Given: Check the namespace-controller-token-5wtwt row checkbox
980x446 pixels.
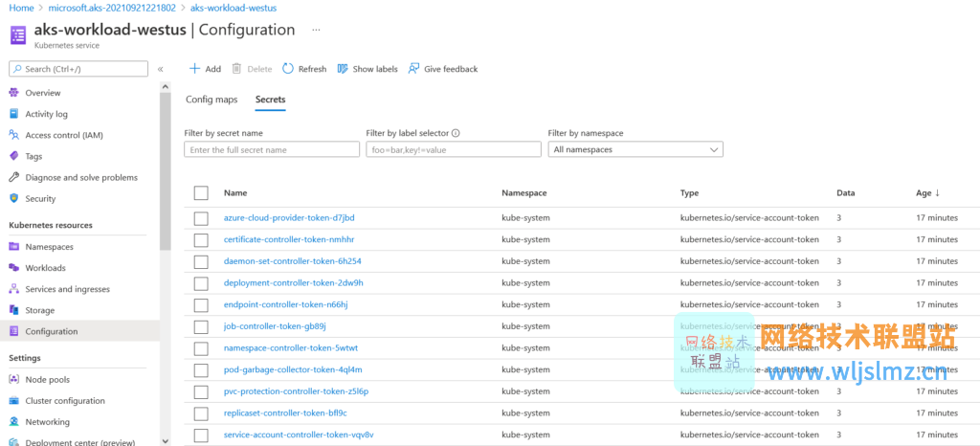Looking at the screenshot, I should [201, 348].
